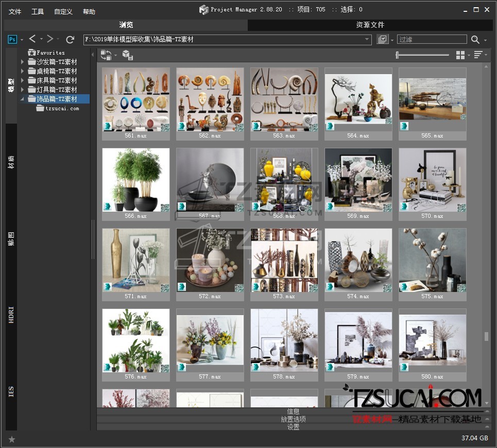This screenshot has width=497, height=448.
Task: Expand the 放置选项 panel
Action: point(293,419)
